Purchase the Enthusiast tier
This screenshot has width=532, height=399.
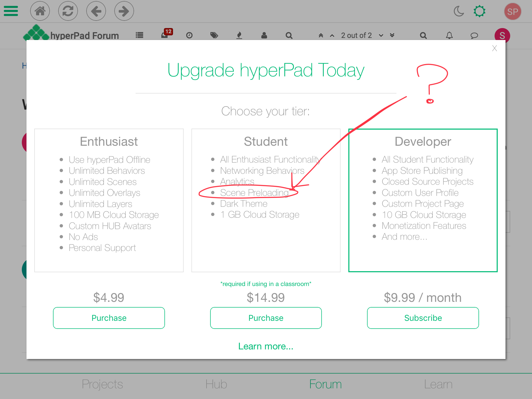pyautogui.click(x=109, y=318)
